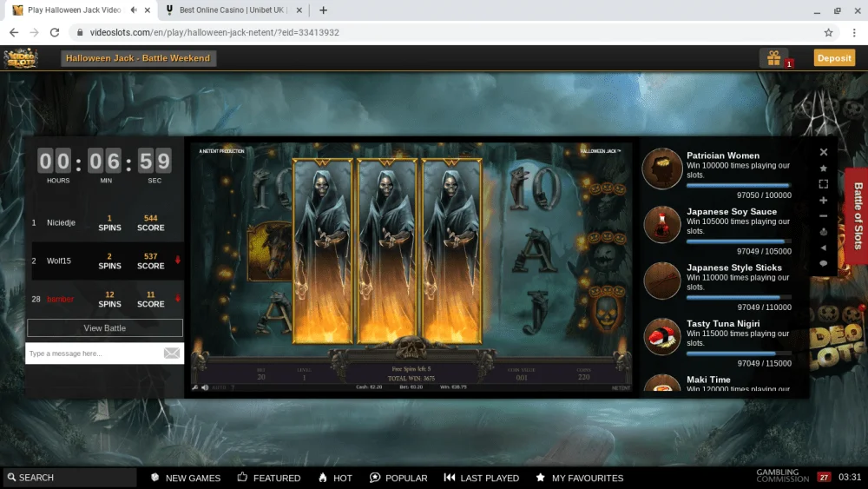Toggle AUTO play in slot game
This screenshot has width=868, height=489.
(220, 387)
